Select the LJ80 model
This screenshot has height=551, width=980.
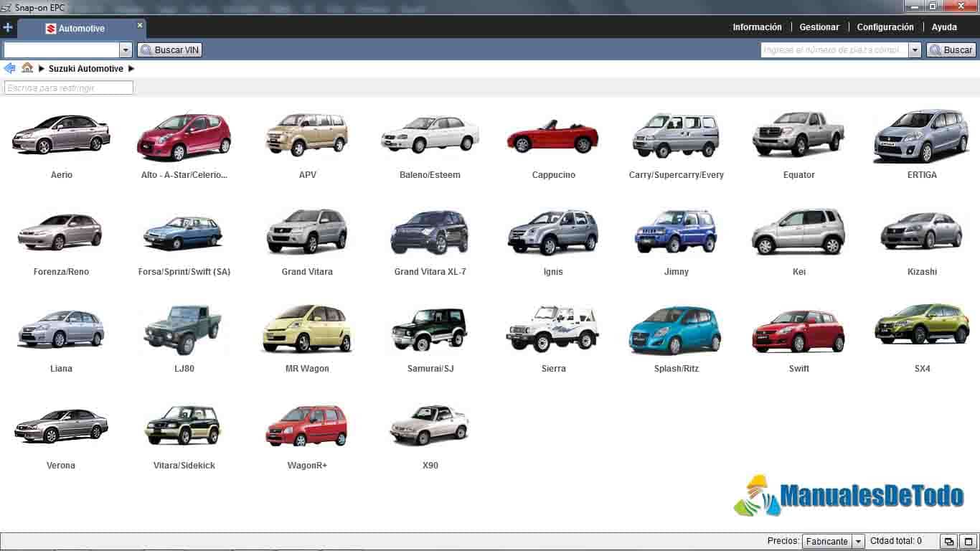point(184,339)
